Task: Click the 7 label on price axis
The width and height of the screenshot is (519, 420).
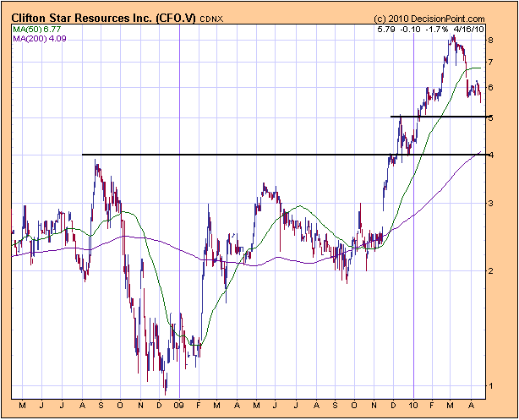Action: 490,62
